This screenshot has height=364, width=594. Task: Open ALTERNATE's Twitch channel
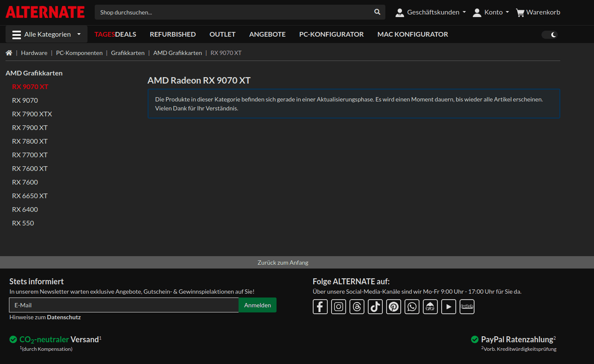tap(467, 306)
